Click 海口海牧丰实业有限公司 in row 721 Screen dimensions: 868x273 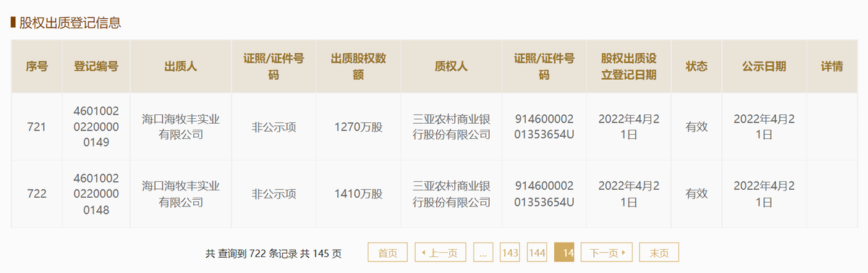pos(181,127)
